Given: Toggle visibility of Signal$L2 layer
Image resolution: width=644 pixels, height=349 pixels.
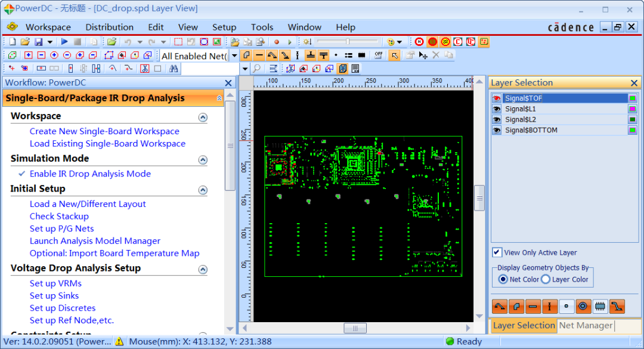Looking at the screenshot, I should pos(497,120).
